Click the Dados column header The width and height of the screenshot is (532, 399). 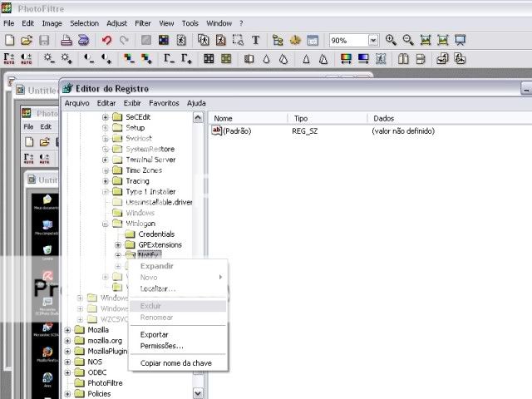[x=450, y=118]
